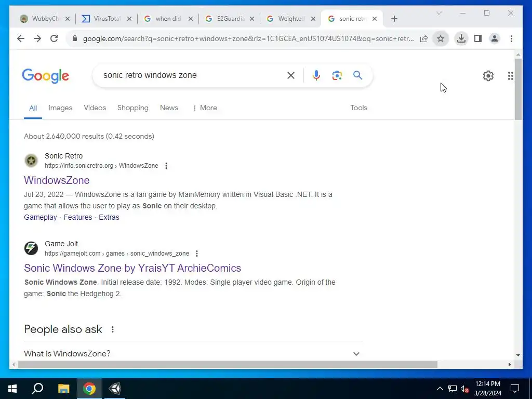Open Unity from the taskbar
Screen dimensions: 532x399
coord(115,389)
